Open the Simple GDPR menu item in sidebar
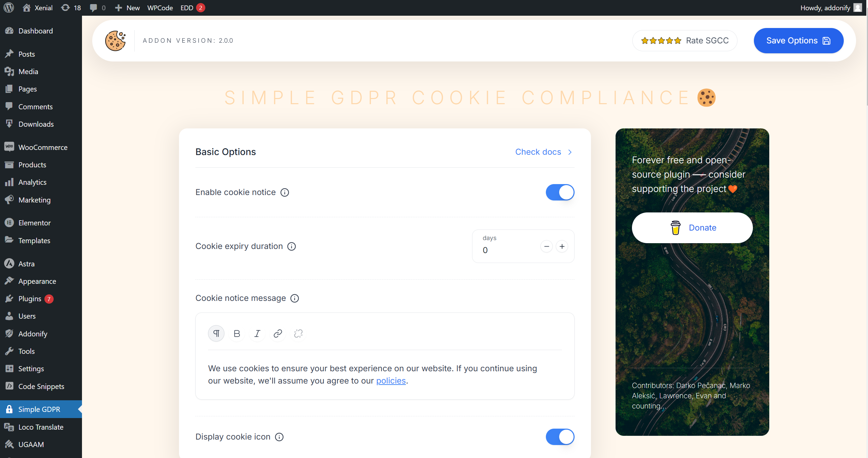This screenshot has height=458, width=868. [x=40, y=409]
